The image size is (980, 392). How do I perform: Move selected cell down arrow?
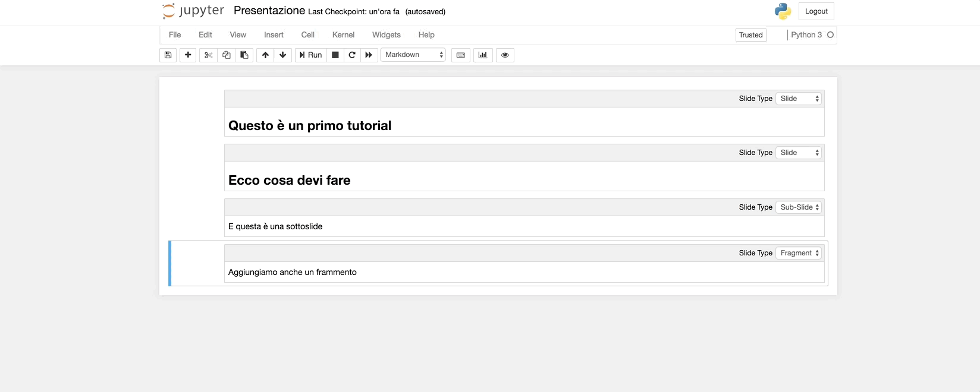(x=283, y=55)
